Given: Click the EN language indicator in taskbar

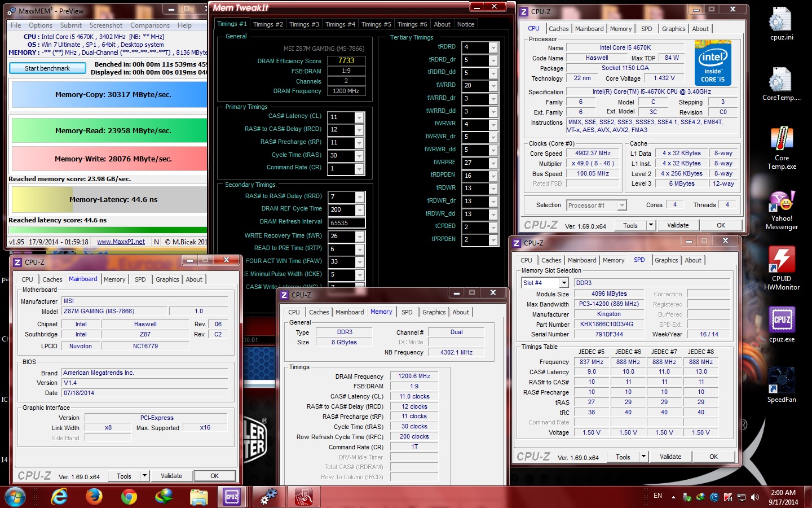Looking at the screenshot, I should [x=657, y=496].
